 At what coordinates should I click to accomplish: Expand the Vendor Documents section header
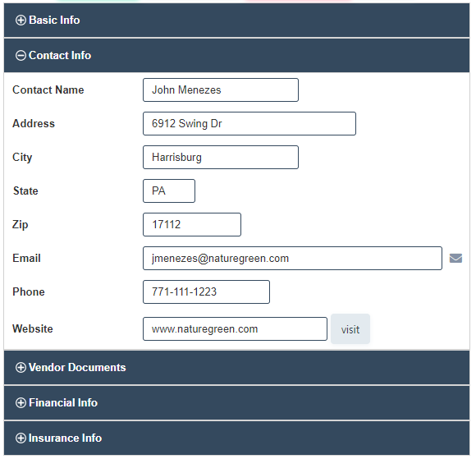(237, 367)
